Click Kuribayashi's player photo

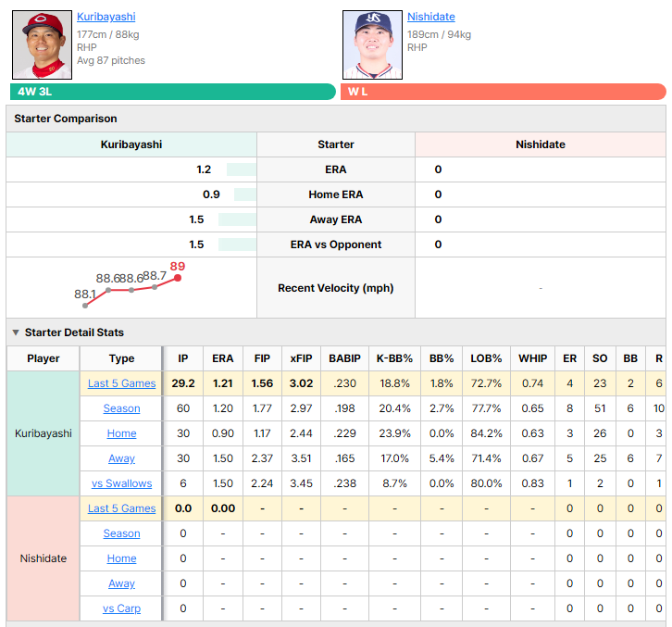42,45
